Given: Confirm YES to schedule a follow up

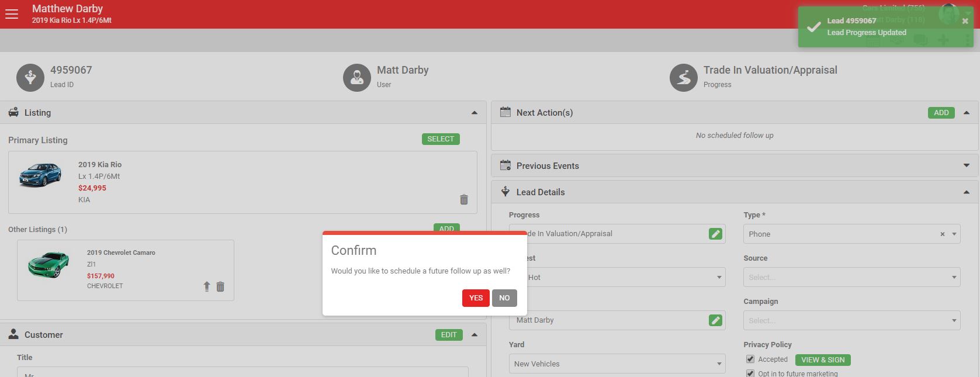Looking at the screenshot, I should (x=476, y=298).
